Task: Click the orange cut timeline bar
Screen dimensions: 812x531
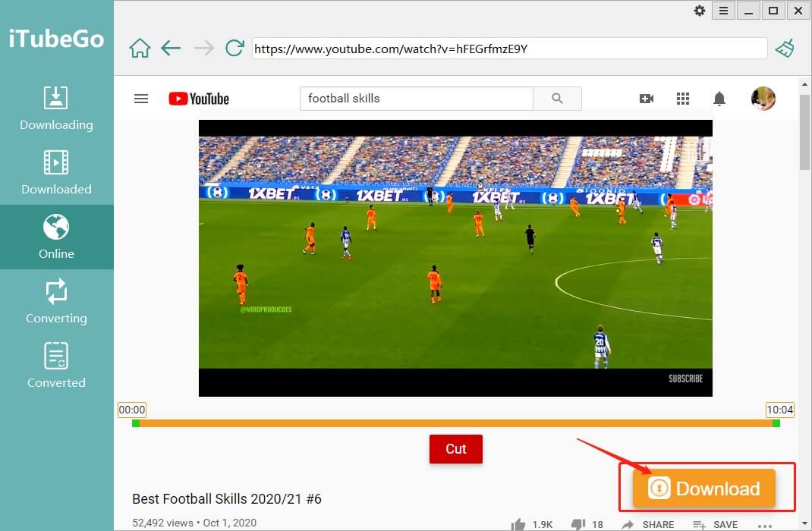Action: tap(456, 423)
